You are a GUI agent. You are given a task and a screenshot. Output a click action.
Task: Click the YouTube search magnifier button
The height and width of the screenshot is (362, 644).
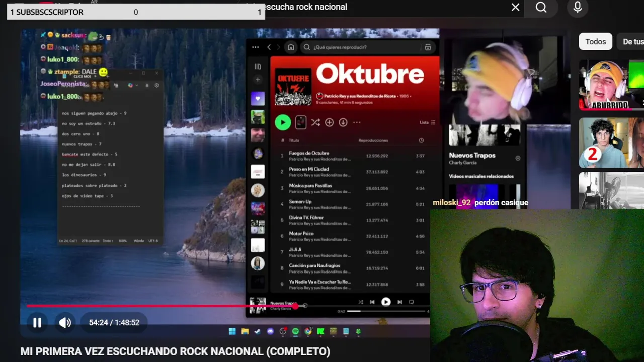click(x=541, y=7)
